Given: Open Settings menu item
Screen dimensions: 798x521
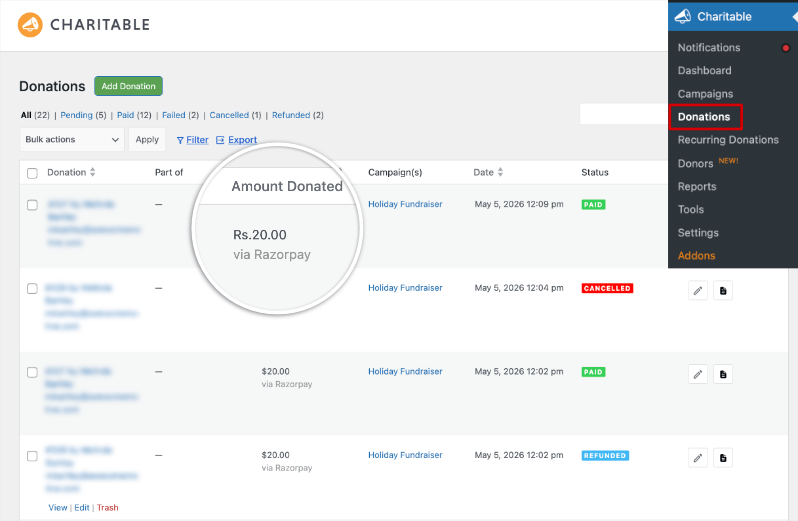Looking at the screenshot, I should click(x=698, y=233).
